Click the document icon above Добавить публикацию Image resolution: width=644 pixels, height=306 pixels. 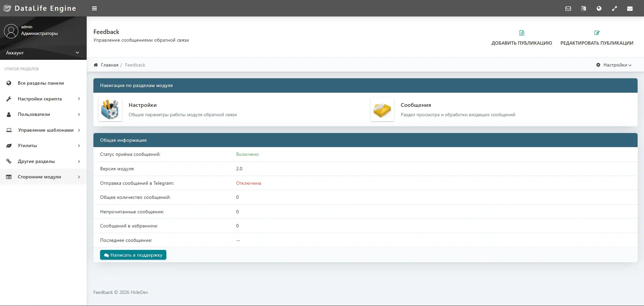[522, 33]
